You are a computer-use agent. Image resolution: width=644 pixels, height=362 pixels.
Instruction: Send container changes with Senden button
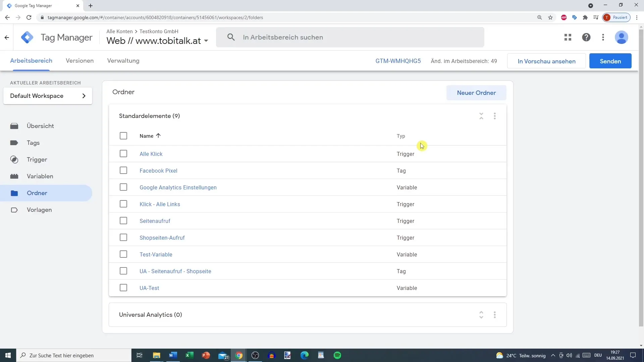click(x=610, y=61)
